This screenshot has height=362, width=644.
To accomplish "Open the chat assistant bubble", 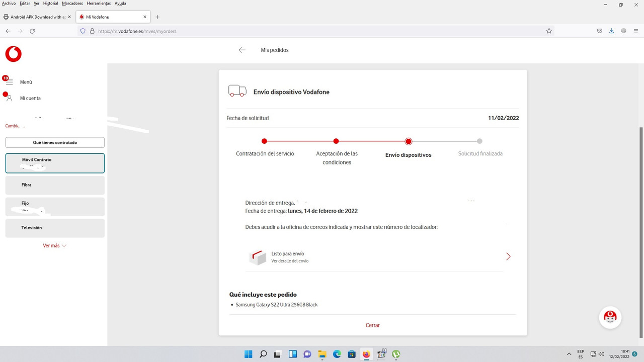I will tap(610, 317).
